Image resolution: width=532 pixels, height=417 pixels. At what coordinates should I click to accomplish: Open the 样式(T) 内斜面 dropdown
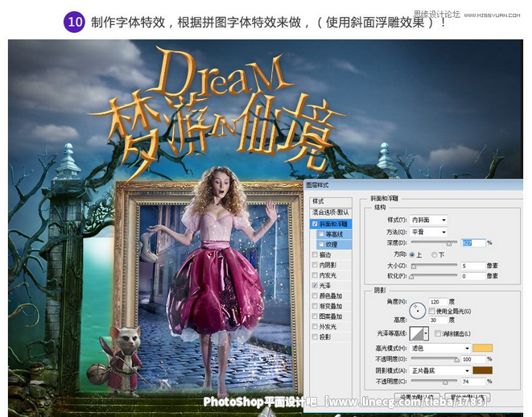click(x=428, y=221)
